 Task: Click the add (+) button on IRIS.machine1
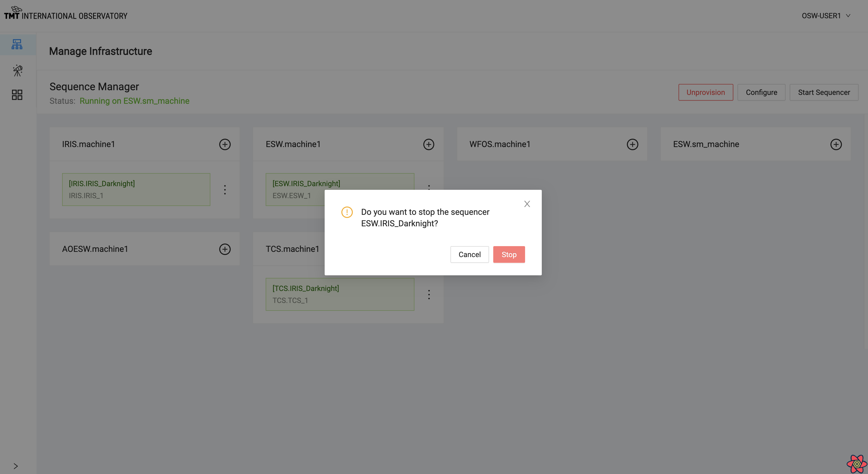click(225, 144)
